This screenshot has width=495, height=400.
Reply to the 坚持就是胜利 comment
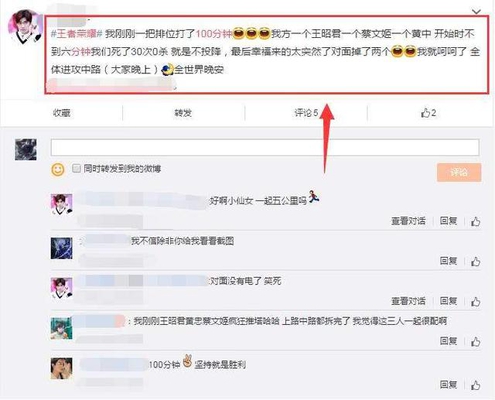point(448,384)
